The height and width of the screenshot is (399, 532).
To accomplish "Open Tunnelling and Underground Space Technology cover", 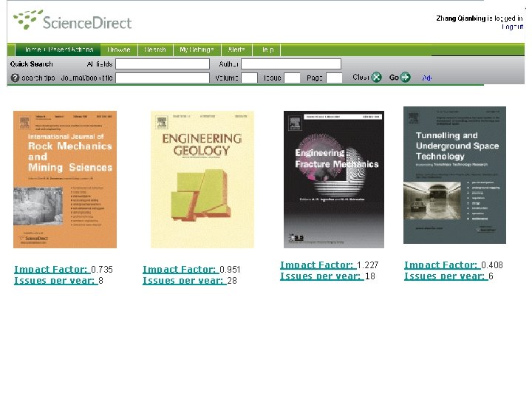I will point(454,175).
